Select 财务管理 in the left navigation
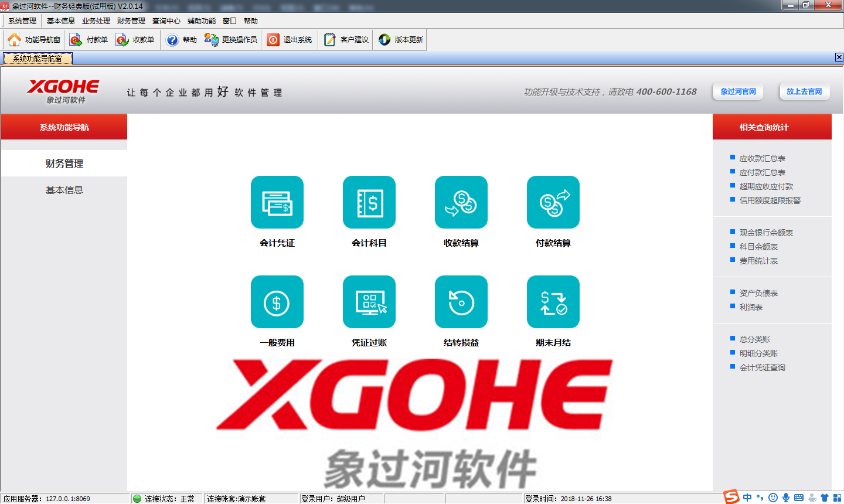Viewport: 844px width, 504px height. tap(64, 164)
